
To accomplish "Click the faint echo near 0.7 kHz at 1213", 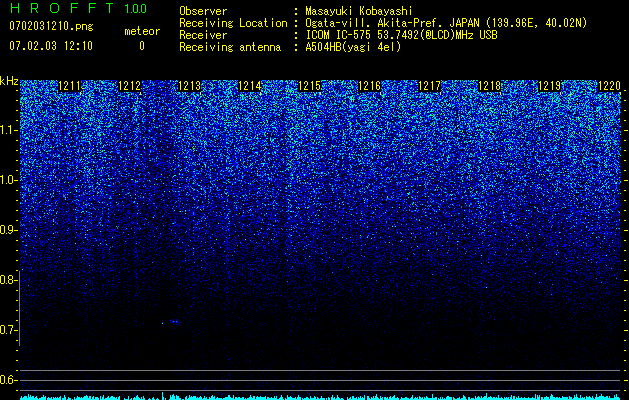I will click(174, 321).
